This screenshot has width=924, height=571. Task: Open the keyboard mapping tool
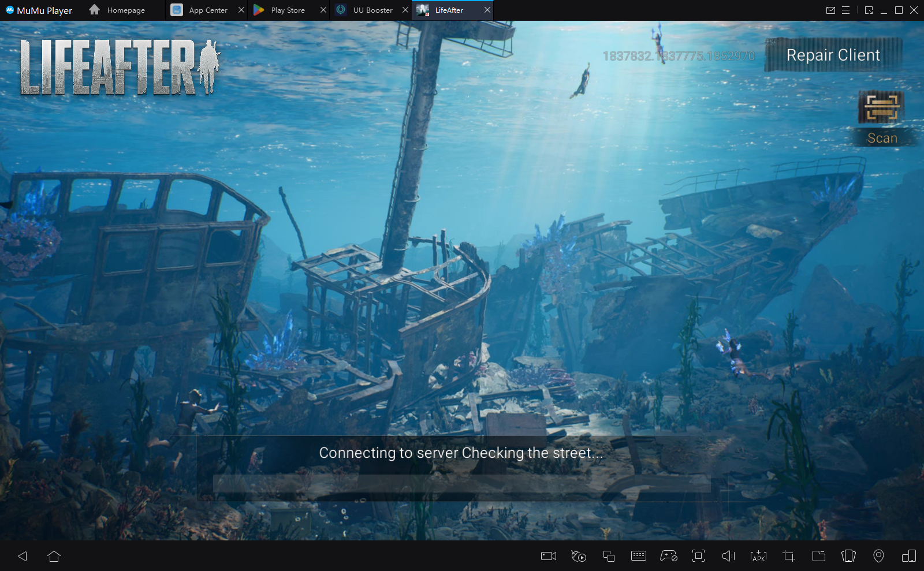tap(639, 556)
